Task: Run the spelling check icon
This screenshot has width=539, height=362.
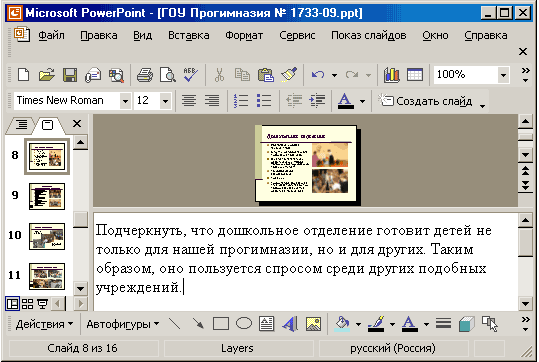Action: tap(190, 75)
